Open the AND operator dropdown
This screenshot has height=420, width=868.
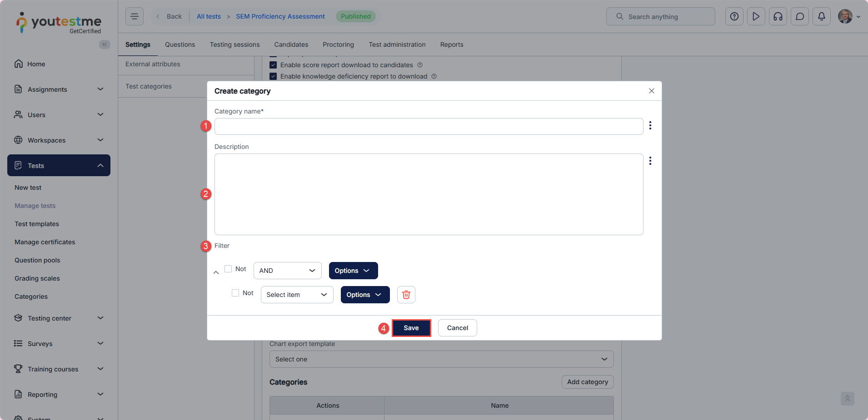[287, 271]
